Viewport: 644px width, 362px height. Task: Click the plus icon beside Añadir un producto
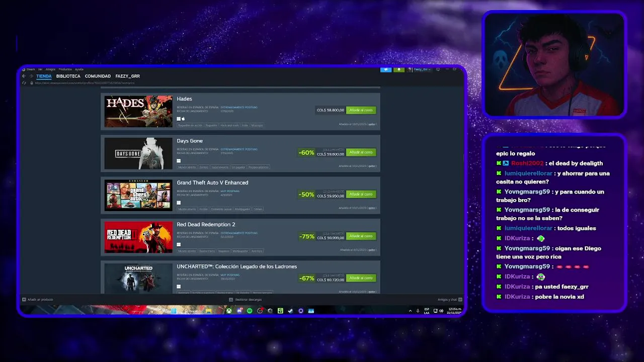point(24,299)
